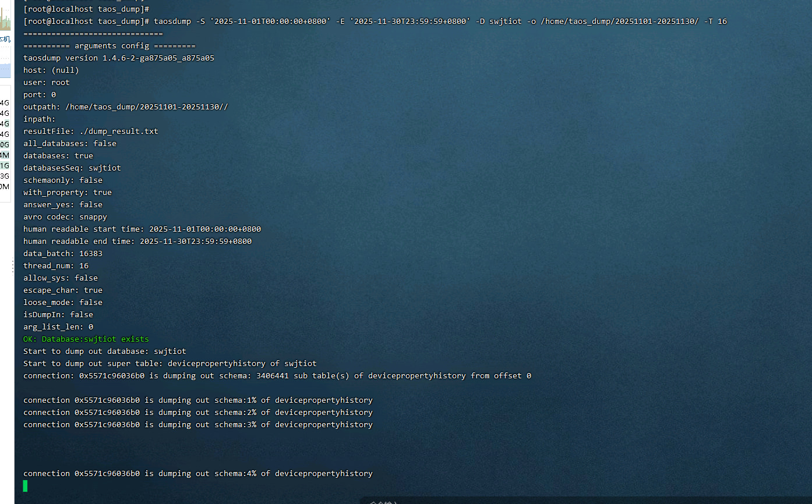Click the green 'OK: Database:swjtiot exists' line
812x504 pixels.
tap(86, 339)
